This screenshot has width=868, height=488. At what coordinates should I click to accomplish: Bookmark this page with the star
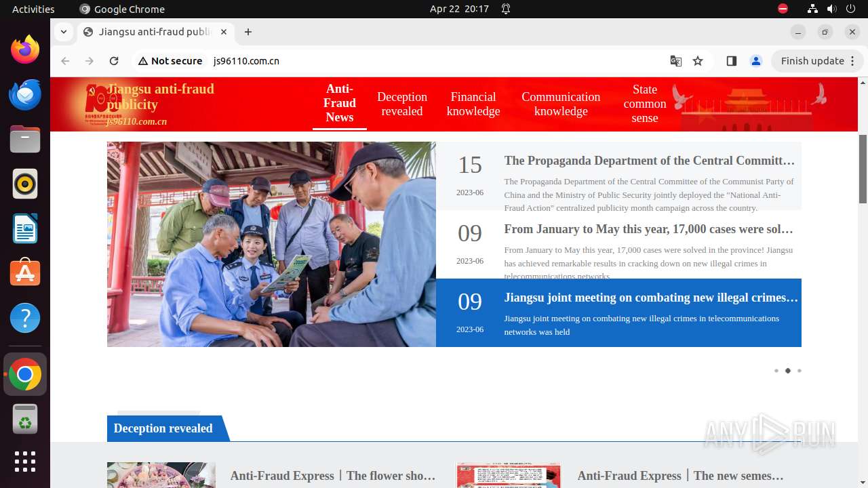point(698,61)
